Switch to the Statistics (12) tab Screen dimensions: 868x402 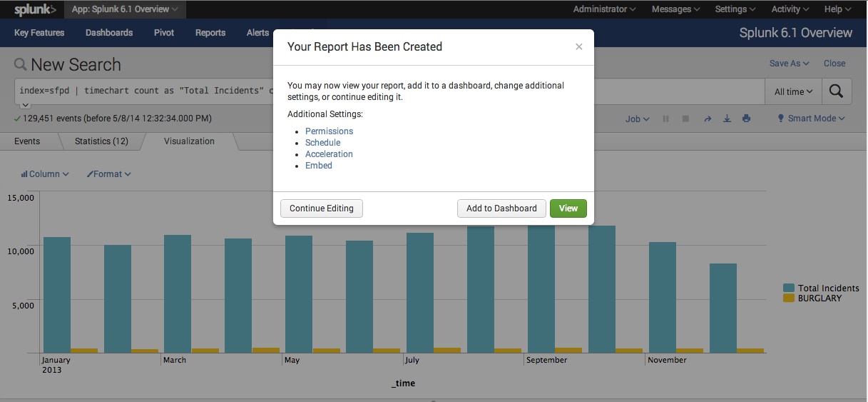point(101,141)
